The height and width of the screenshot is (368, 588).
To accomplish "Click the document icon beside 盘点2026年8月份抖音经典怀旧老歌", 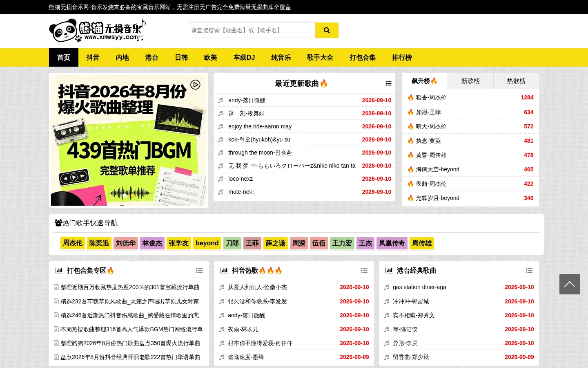I will (56, 357).
